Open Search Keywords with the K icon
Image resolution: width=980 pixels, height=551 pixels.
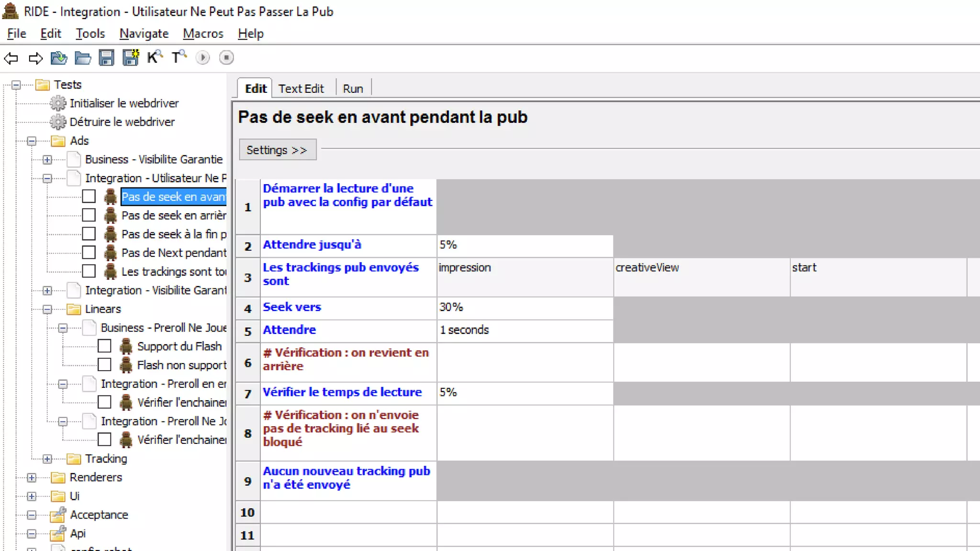[x=155, y=57]
